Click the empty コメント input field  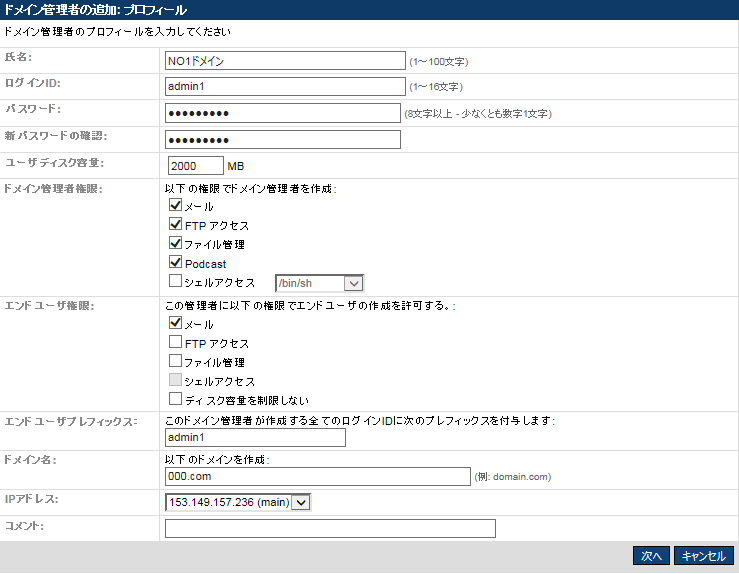pyautogui.click(x=330, y=528)
